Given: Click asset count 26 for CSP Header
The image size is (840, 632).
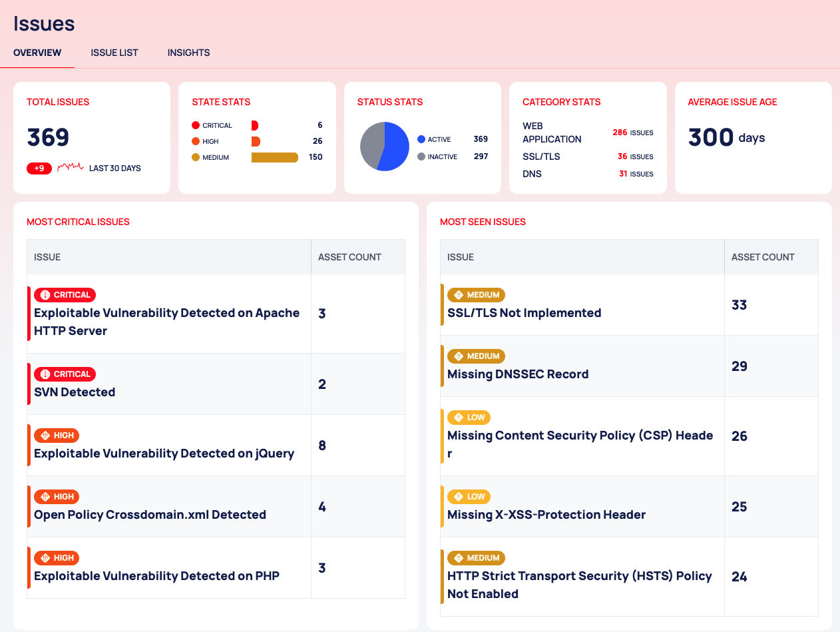Looking at the screenshot, I should 739,436.
